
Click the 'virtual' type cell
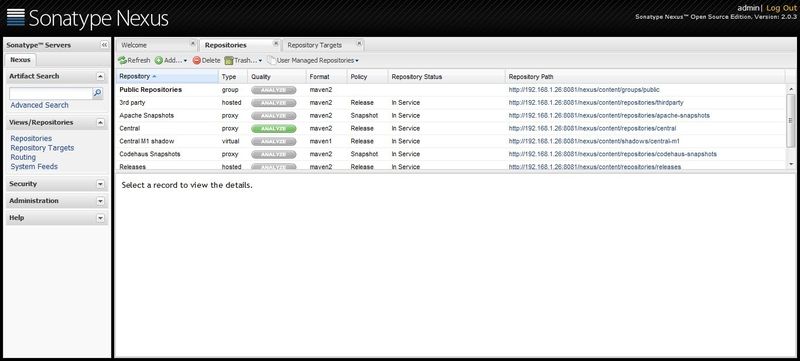pyautogui.click(x=230, y=141)
